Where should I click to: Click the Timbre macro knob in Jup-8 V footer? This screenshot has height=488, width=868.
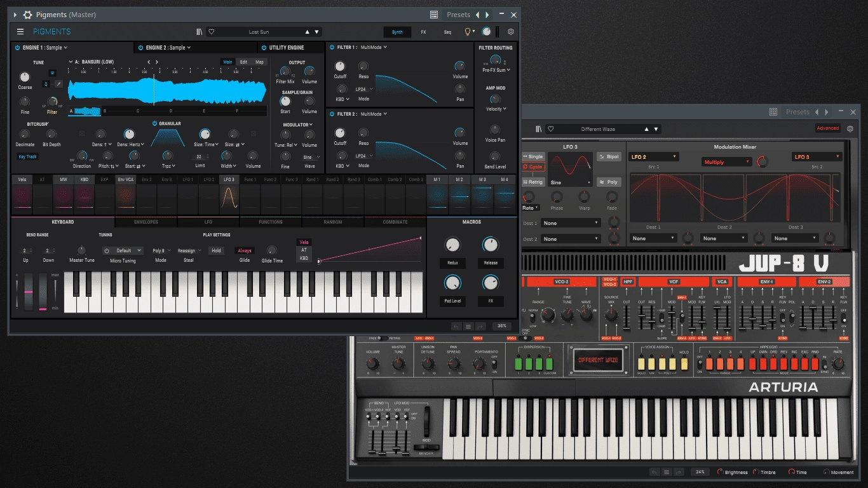point(756,472)
